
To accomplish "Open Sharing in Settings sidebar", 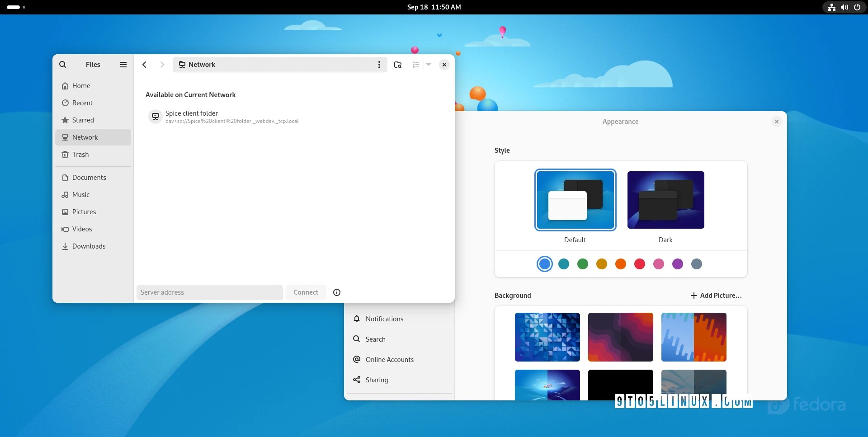I will (399, 380).
